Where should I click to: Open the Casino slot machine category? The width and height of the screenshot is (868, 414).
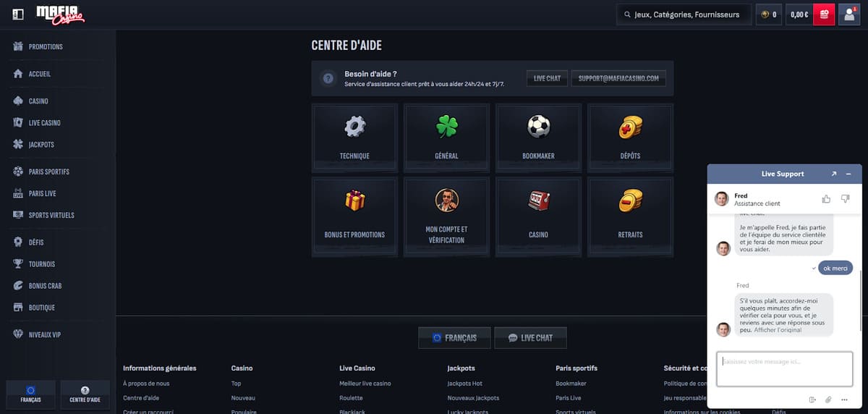click(x=538, y=216)
